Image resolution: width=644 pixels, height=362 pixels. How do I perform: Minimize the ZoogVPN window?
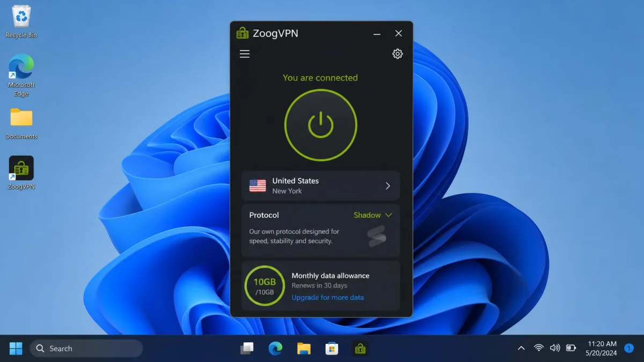(377, 33)
